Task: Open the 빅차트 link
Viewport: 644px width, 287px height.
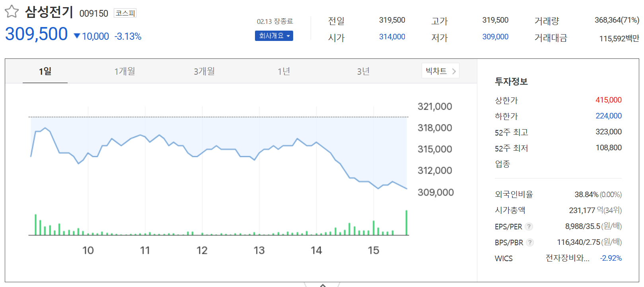Action: (x=440, y=71)
